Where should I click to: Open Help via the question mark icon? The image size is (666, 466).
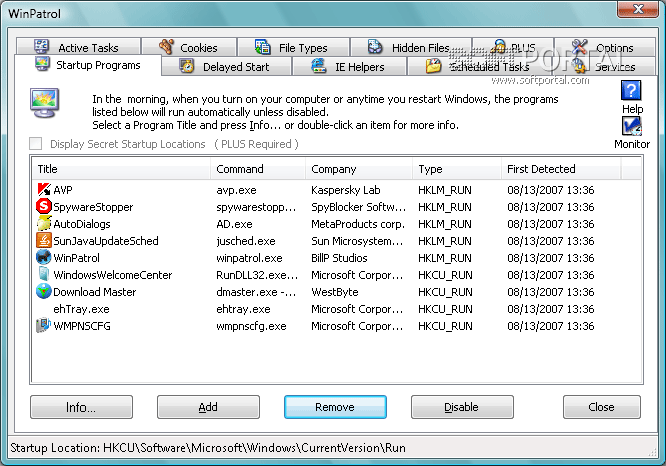[631, 90]
